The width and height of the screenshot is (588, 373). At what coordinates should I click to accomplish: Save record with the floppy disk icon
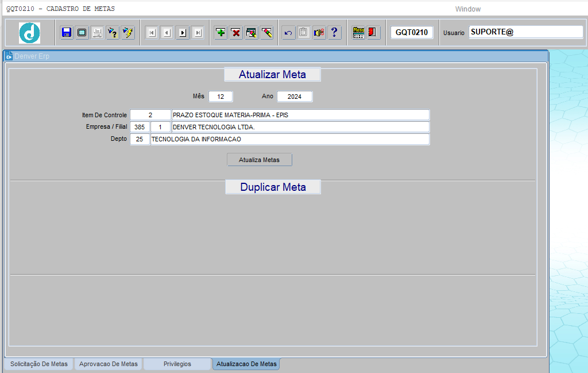click(67, 33)
